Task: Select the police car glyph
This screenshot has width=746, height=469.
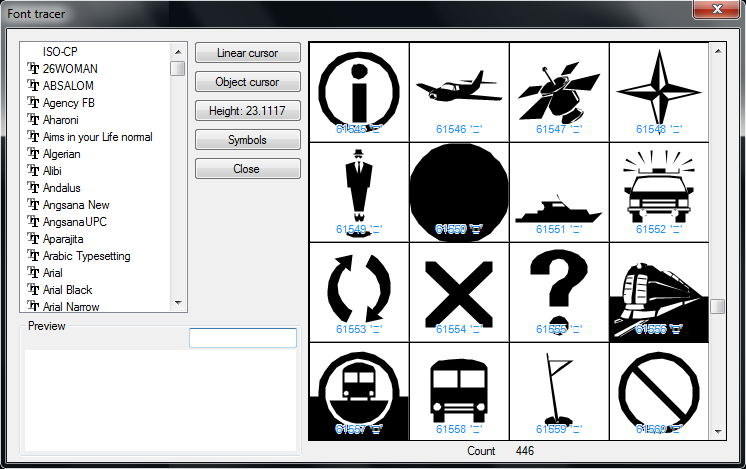Action: click(659, 186)
